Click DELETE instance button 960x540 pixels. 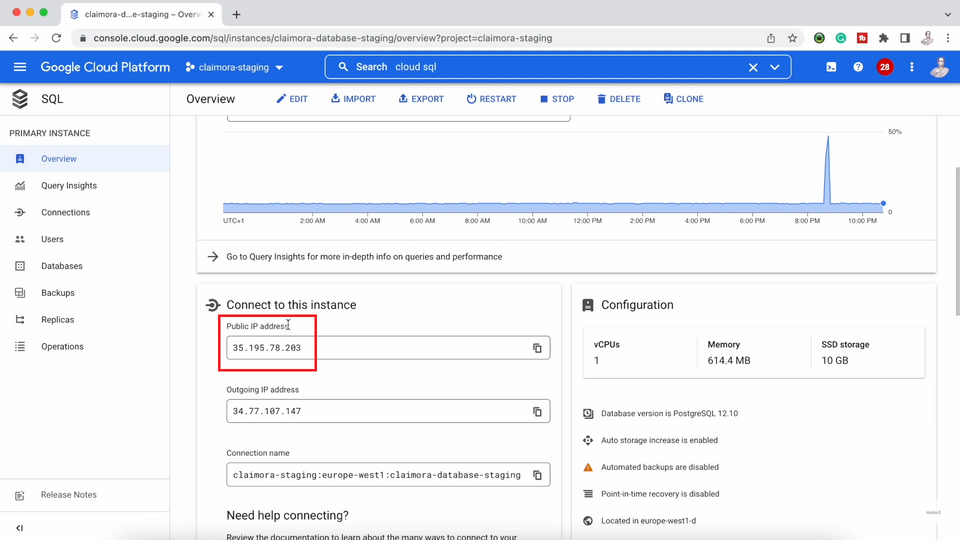[x=619, y=99]
